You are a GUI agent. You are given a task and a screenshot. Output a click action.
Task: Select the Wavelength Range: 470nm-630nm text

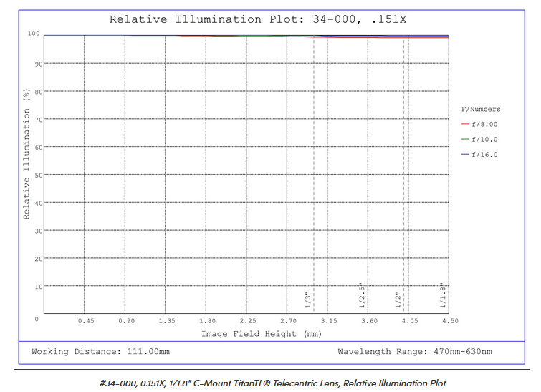tap(414, 352)
